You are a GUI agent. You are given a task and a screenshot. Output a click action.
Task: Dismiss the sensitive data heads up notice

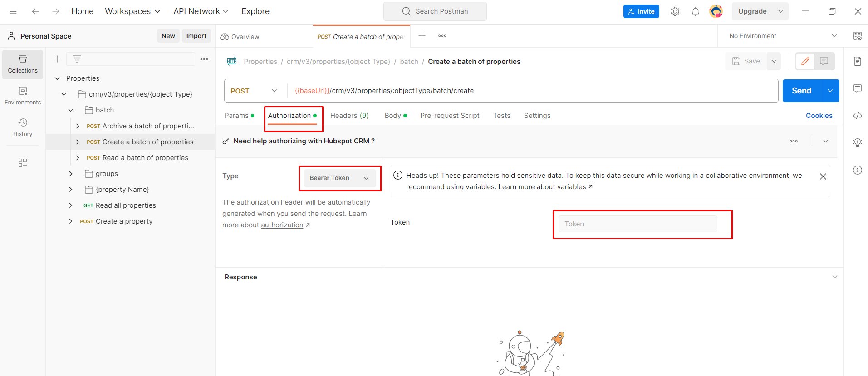coord(823,176)
